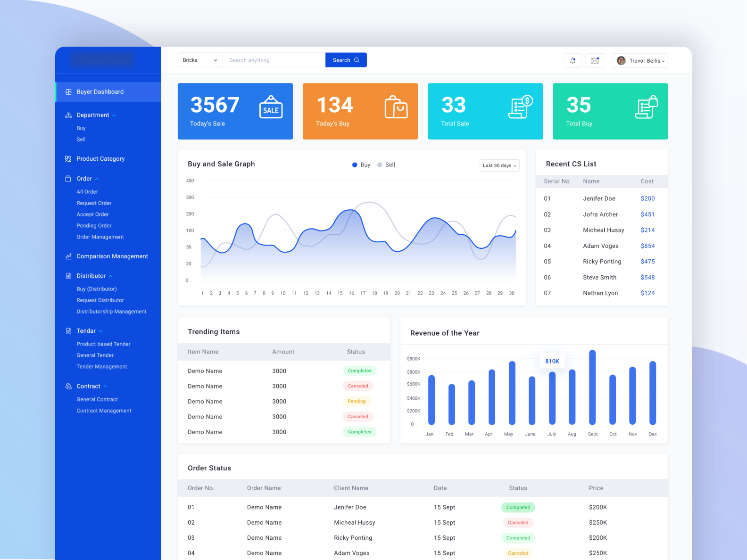Click the Order clipboard icon
This screenshot has height=560, width=747.
(68, 179)
